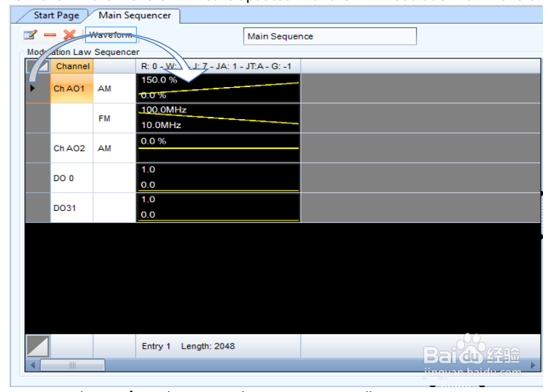Click the bottom-left corner footer icon
Image resolution: width=552 pixels, height=392 pixels.
pyautogui.click(x=38, y=346)
